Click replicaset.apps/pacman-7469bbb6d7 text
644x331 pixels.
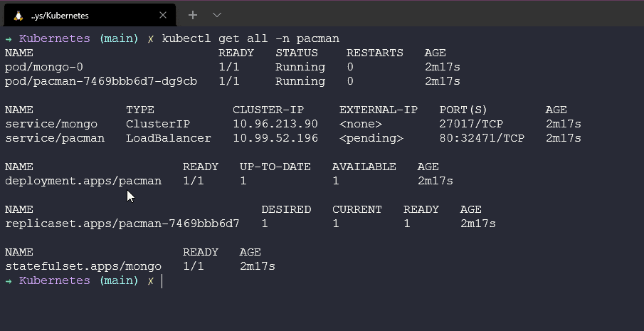click(x=122, y=224)
